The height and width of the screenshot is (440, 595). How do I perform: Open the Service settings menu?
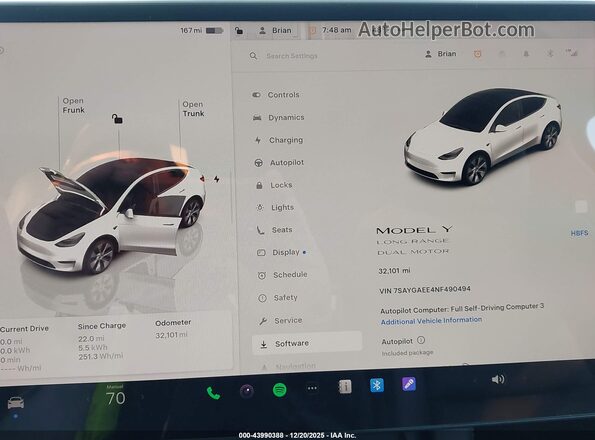pyautogui.click(x=281, y=321)
